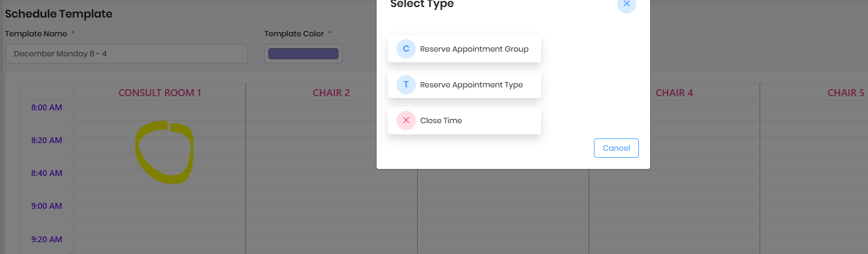
Task: Select Reserve Appointment Type option
Action: click(x=471, y=85)
